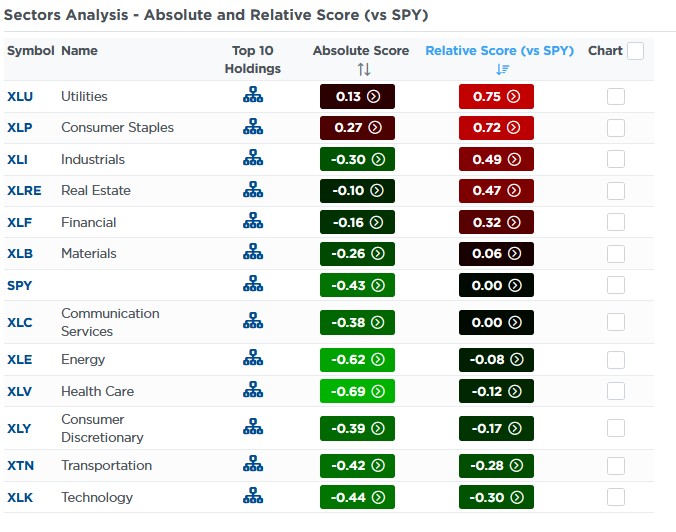Image resolution: width=676 pixels, height=532 pixels.
Task: Open holdings icon for XLK Technology
Action: pyautogui.click(x=252, y=497)
